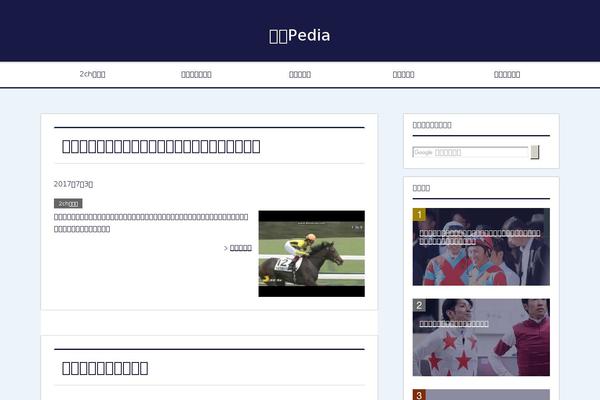
Task: Click the search submit button
Action: 535,152
